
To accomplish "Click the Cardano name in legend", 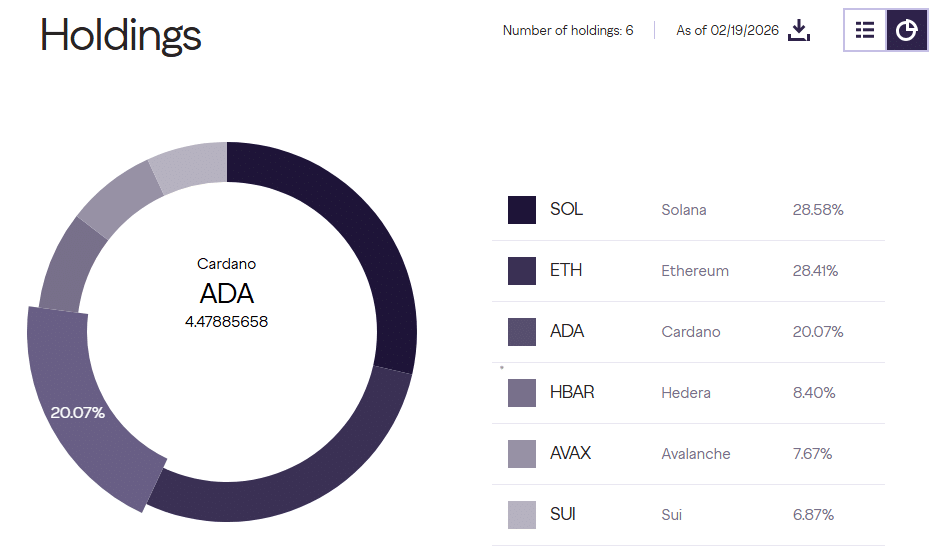I will coord(691,332).
